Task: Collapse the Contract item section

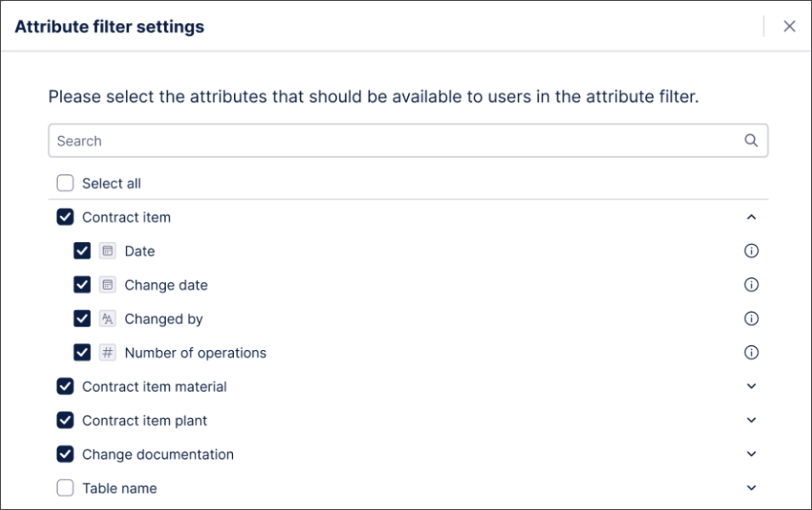Action: tap(752, 217)
